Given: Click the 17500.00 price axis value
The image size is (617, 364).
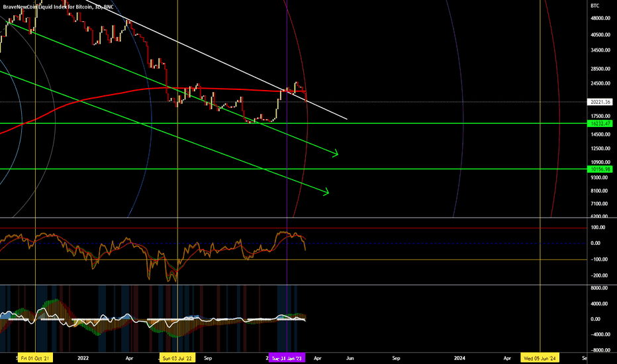Looking at the screenshot, I should click(x=600, y=116).
